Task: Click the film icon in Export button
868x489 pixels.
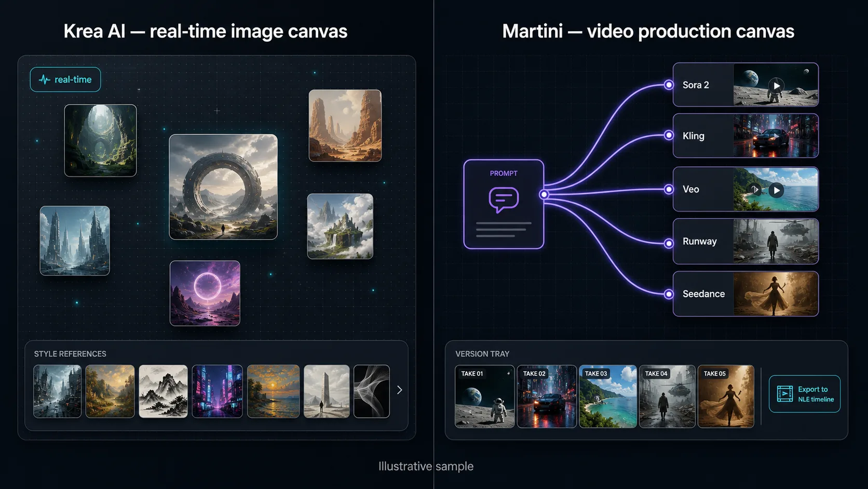Action: tap(785, 394)
